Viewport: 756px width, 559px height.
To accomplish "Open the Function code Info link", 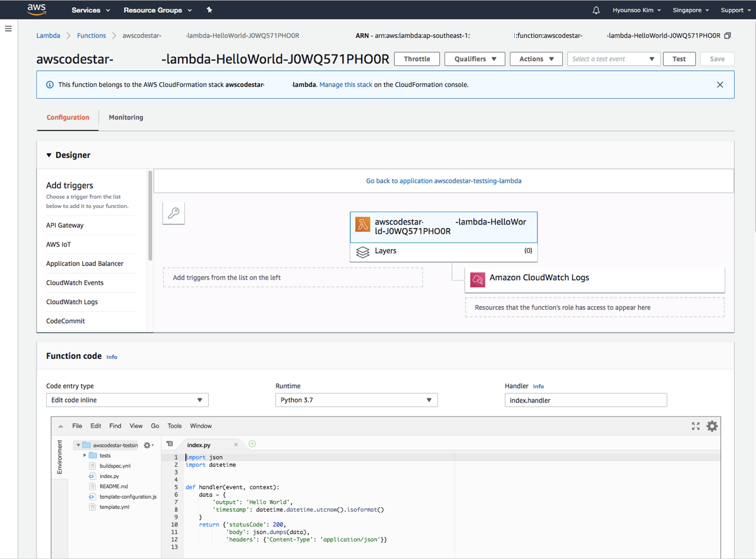I will pos(112,357).
